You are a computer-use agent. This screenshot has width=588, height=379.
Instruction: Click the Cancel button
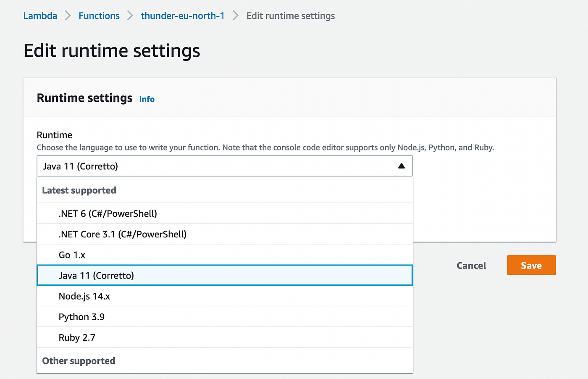[471, 266]
